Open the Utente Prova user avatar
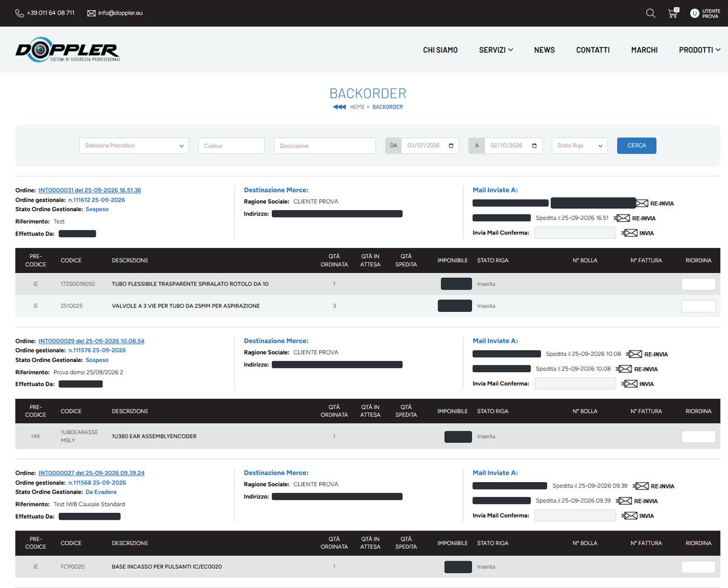Screen dimensions: 728x588 [x=694, y=13]
